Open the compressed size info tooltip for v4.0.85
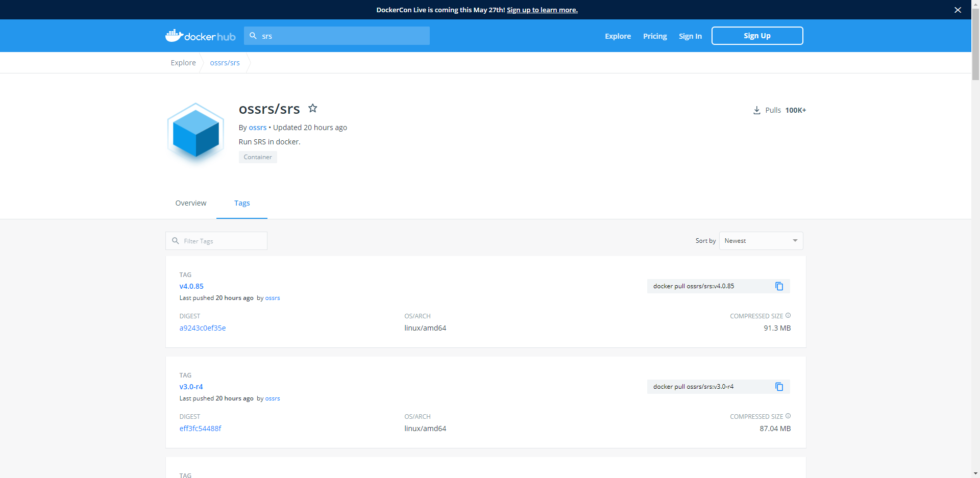Viewport: 980px width, 478px height. (x=788, y=315)
